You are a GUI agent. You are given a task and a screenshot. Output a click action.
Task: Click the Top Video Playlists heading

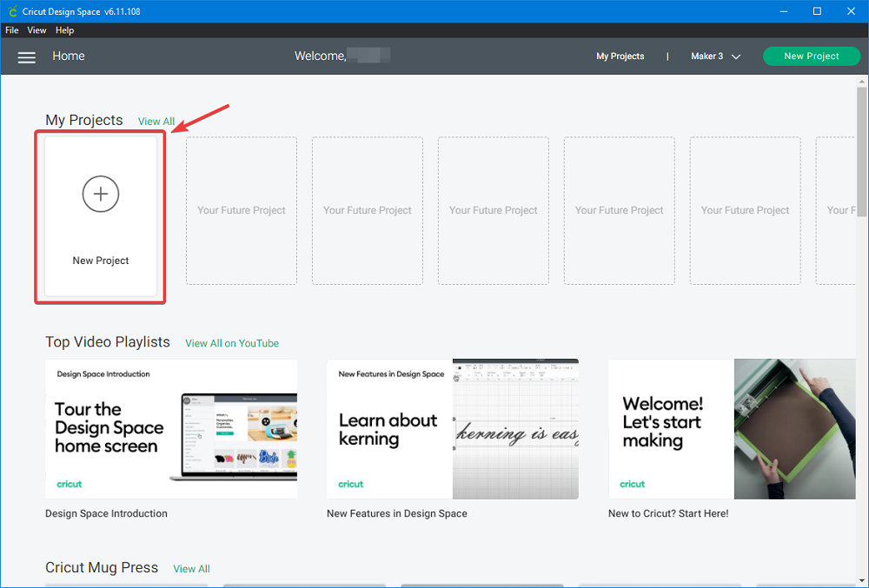(108, 342)
